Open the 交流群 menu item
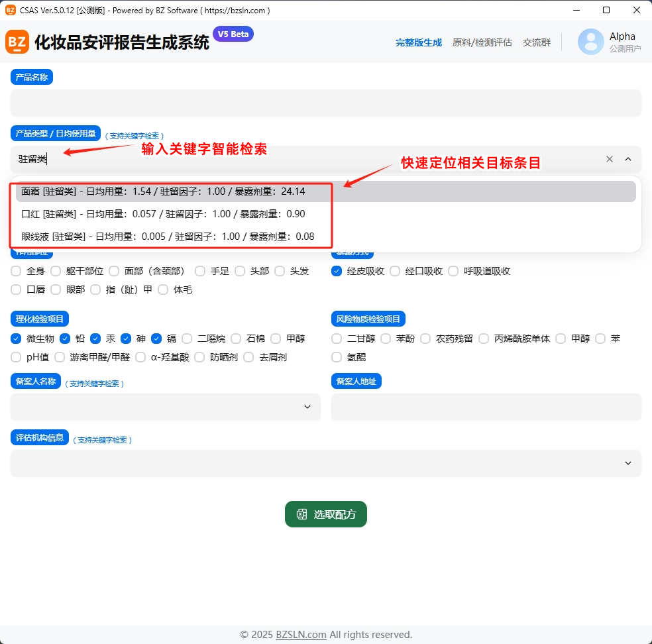652x644 pixels. pyautogui.click(x=537, y=42)
